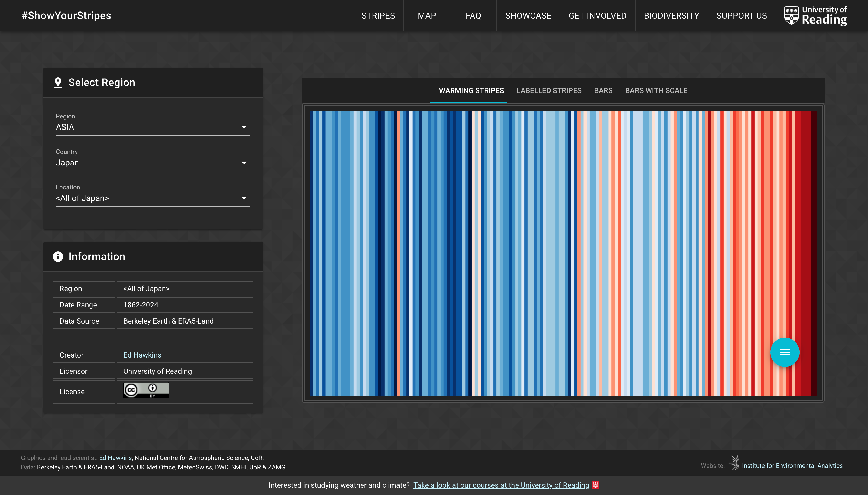
Task: Open the Region dropdown showing ASIA
Action: 153,127
